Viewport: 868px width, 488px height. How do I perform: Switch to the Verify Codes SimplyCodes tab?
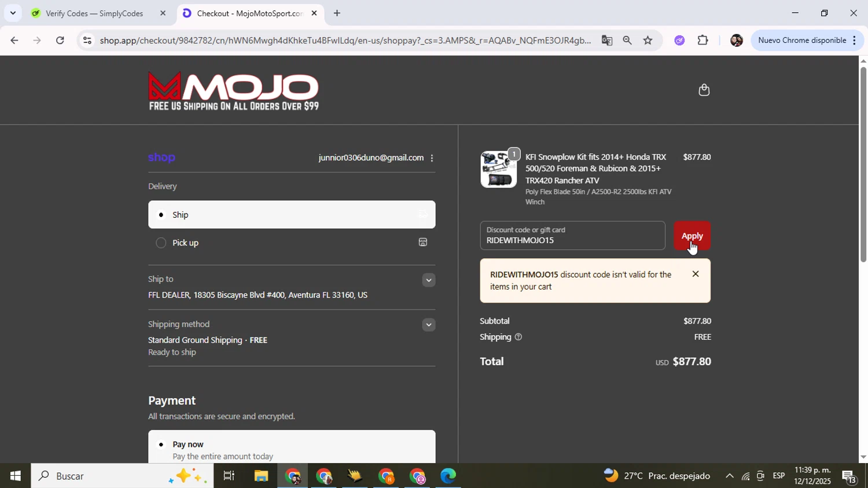(94, 13)
